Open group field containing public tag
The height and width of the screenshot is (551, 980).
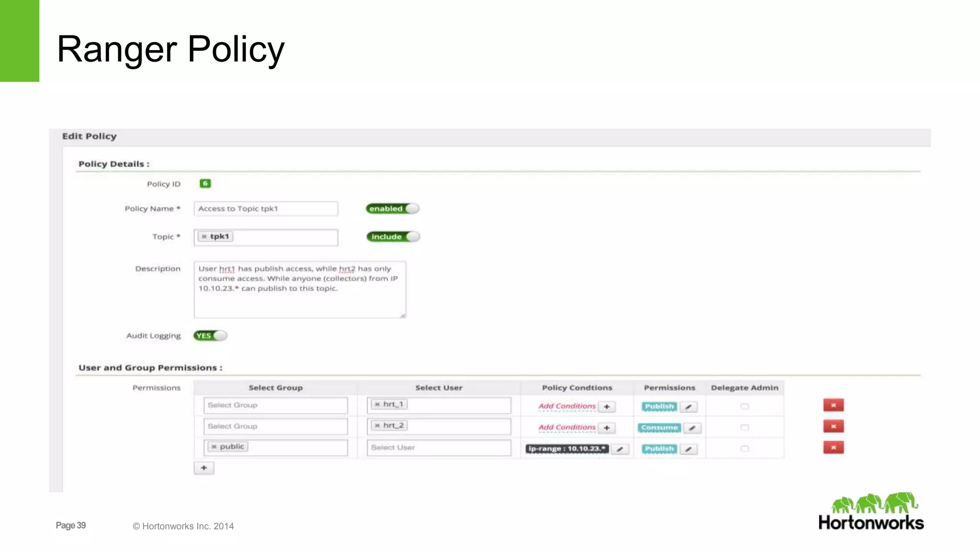276,448
